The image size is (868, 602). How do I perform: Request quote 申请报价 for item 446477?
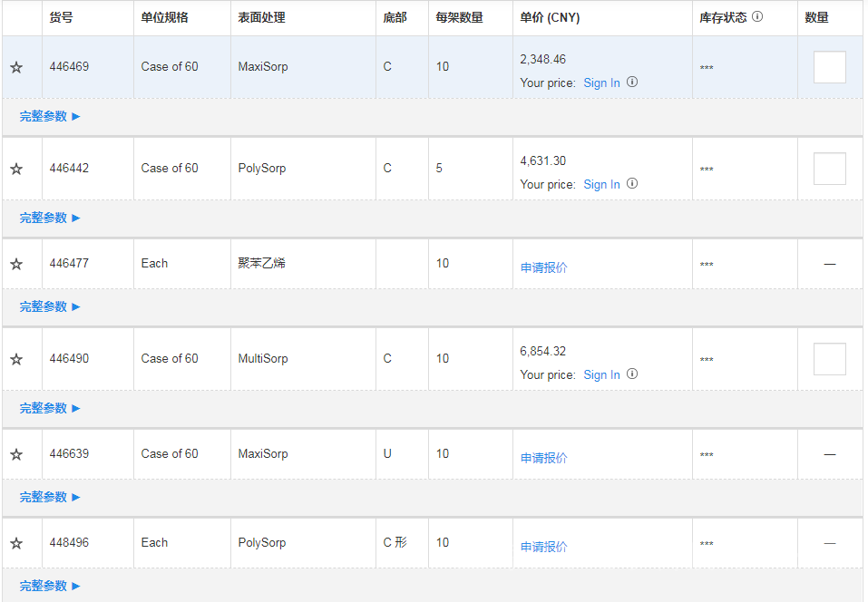544,267
